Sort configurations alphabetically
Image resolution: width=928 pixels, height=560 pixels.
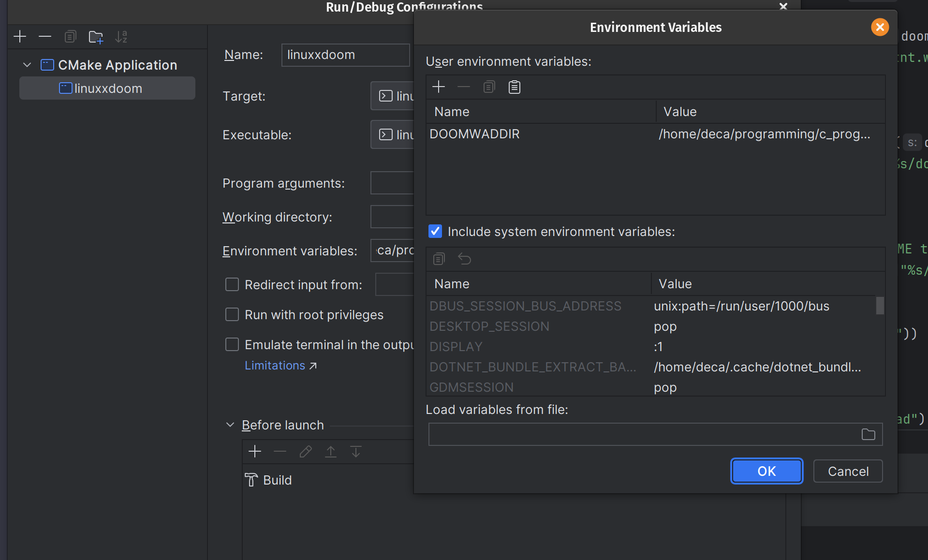[x=121, y=36]
